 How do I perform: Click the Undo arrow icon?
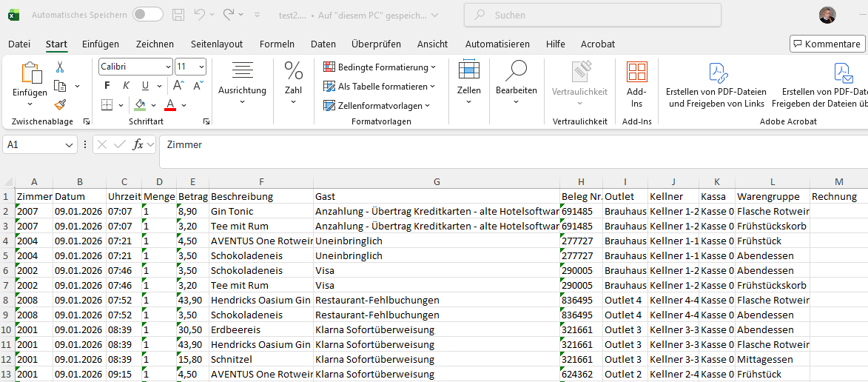coord(199,15)
